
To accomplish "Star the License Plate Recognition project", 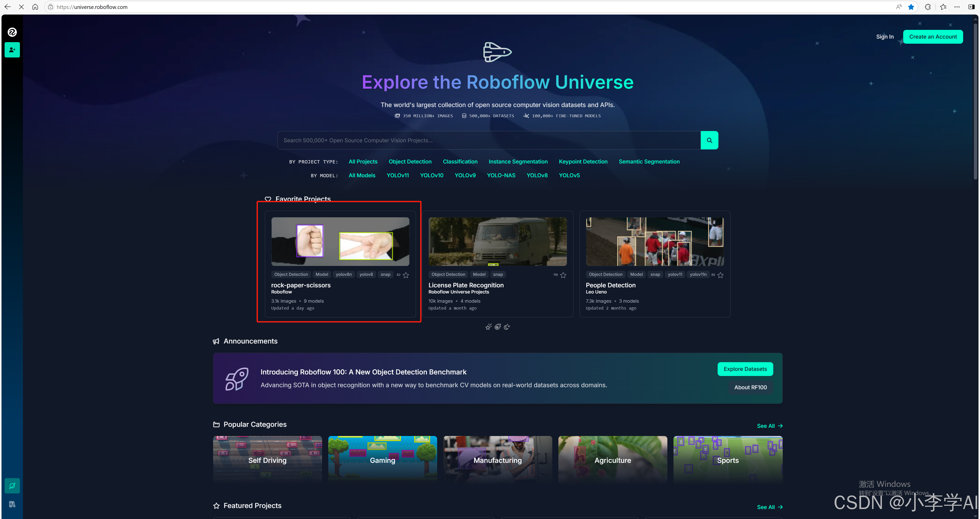I will pos(563,275).
